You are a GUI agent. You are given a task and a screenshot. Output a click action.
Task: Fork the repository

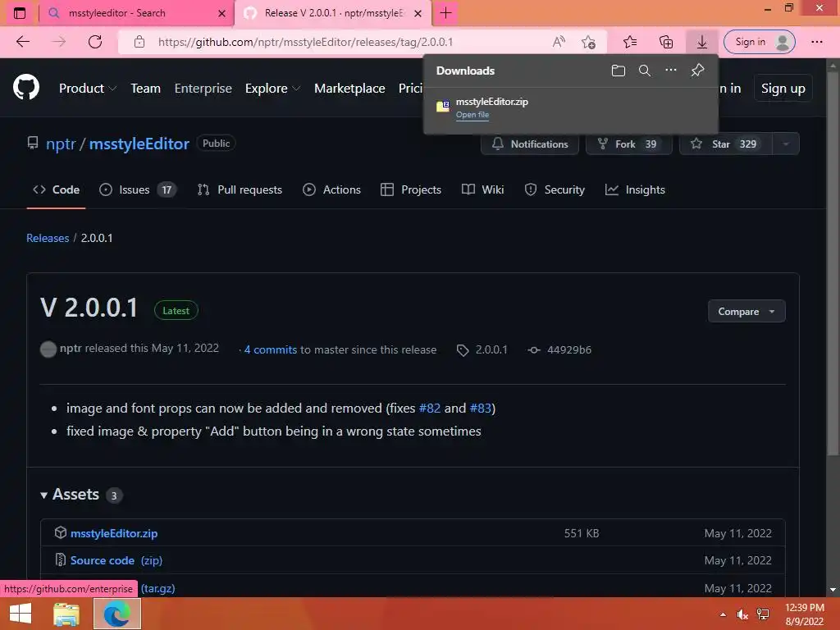629,144
